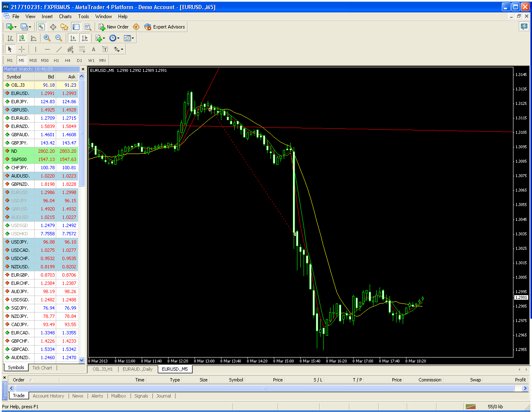Select the Trendline drawing tool
532x412 pixels.
click(59, 49)
